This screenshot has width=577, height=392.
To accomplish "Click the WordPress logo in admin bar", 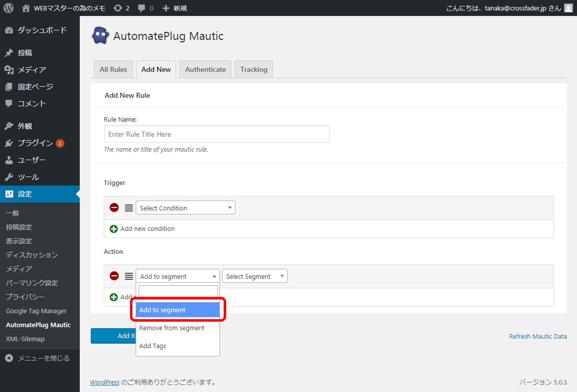I will (8, 8).
